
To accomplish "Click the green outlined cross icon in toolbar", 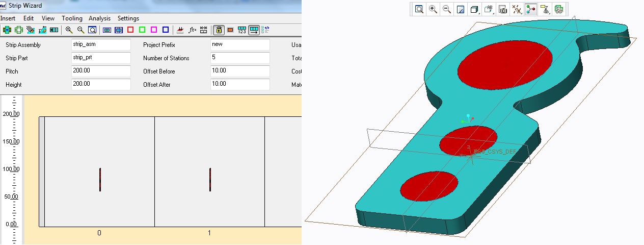I will 19,30.
